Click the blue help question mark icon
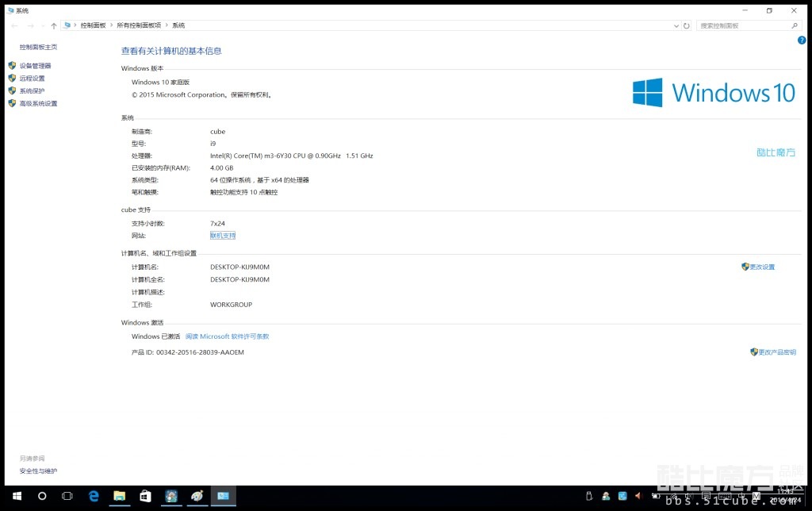812x511 pixels. pos(802,40)
